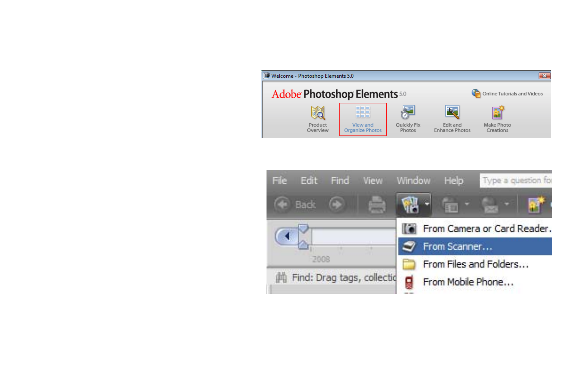The height and width of the screenshot is (381, 588).
Task: Click the Find binoculars icon
Action: (x=281, y=278)
